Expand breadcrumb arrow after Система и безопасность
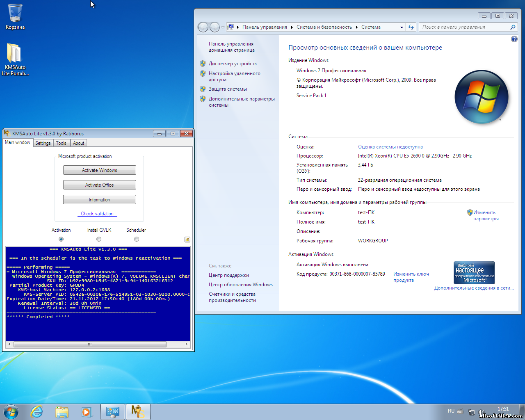This screenshot has height=420, width=525. [x=356, y=27]
